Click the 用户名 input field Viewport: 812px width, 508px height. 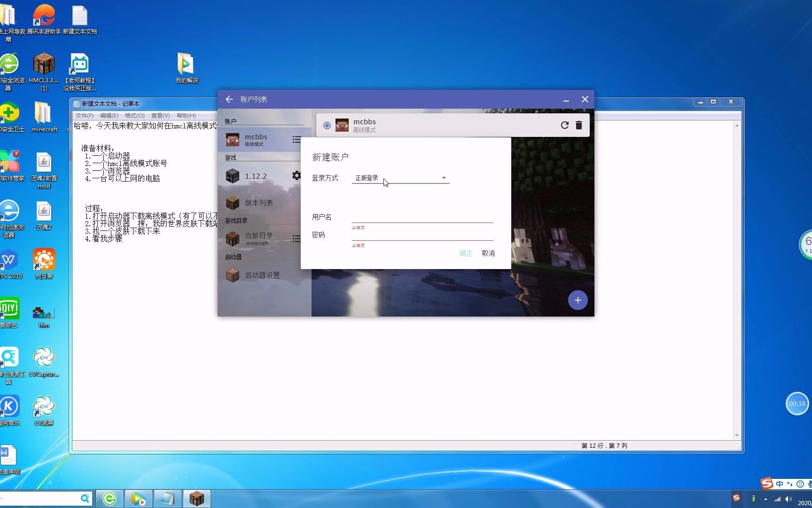(x=422, y=216)
